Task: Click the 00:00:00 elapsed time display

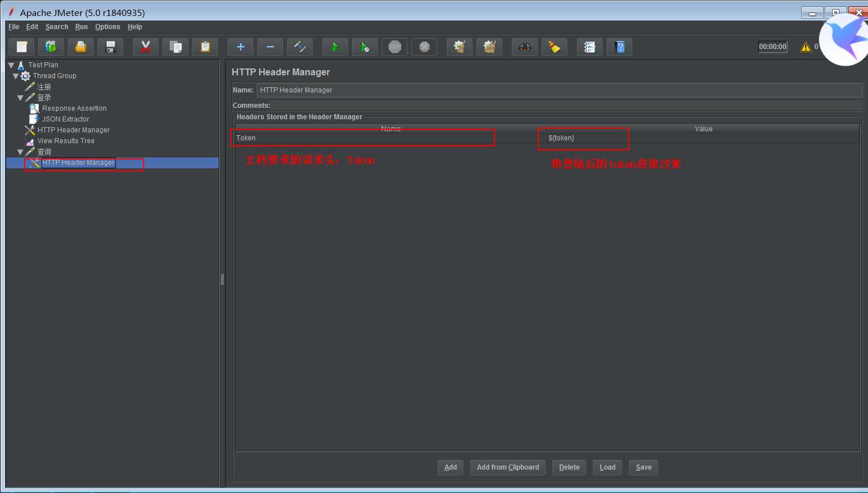Action: coord(773,47)
